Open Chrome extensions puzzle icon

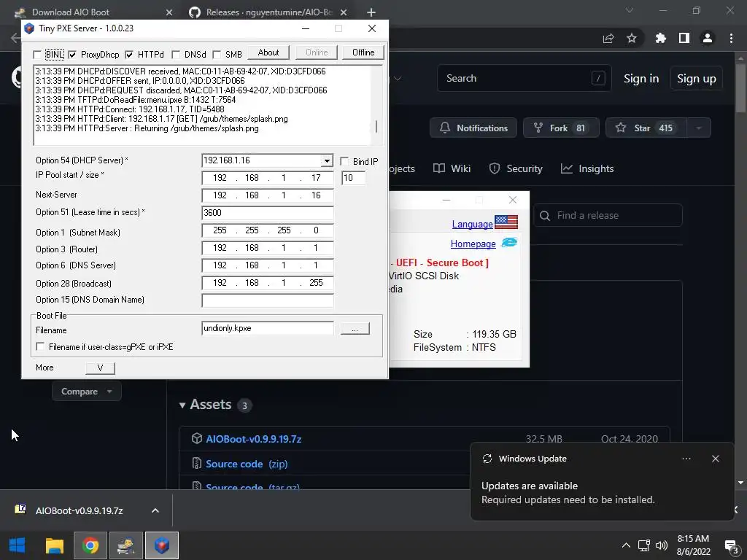coord(660,38)
